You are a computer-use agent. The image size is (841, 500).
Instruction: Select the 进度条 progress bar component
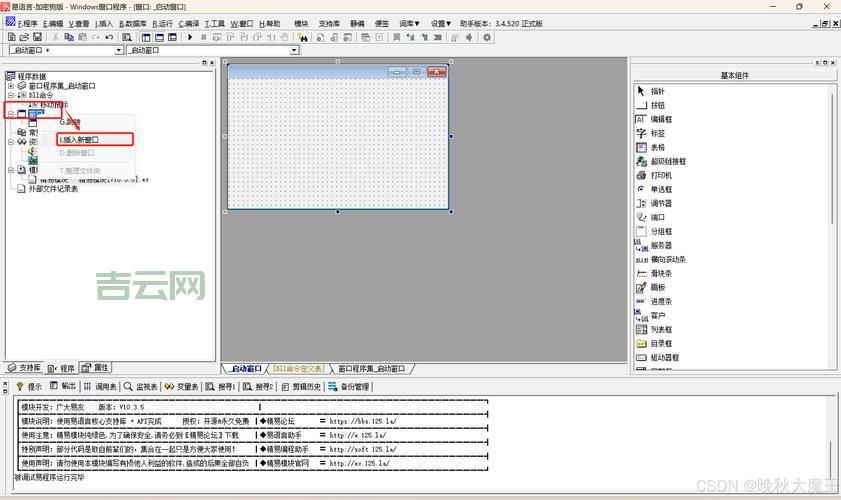click(x=662, y=301)
